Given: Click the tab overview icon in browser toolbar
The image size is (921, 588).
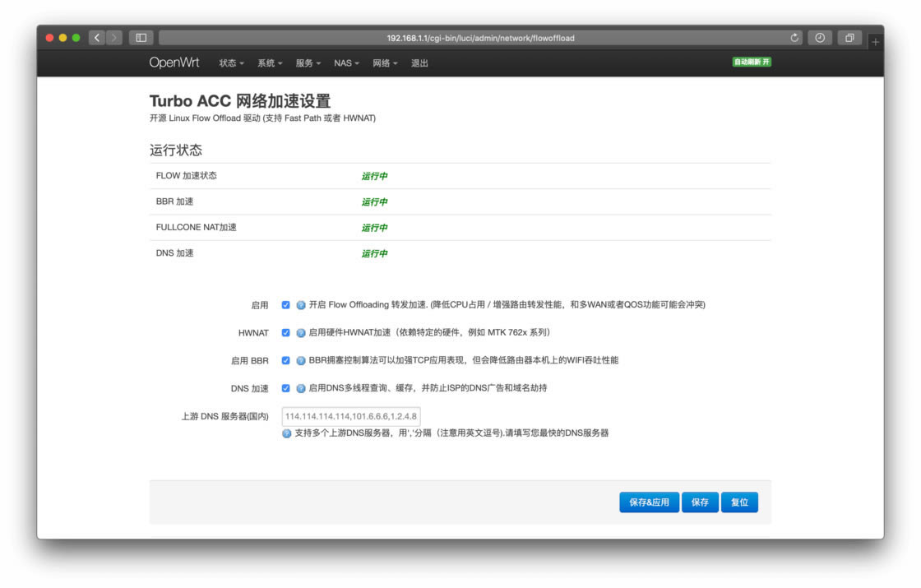Looking at the screenshot, I should [x=849, y=37].
